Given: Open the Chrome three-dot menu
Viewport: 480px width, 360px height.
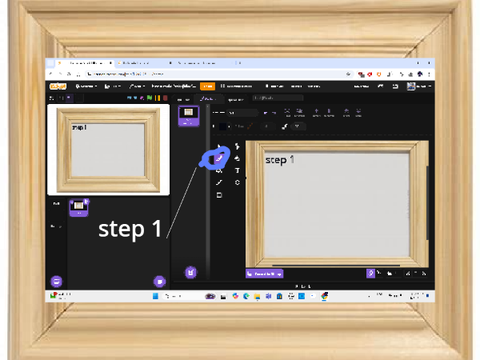Looking at the screenshot, I should point(429,74).
